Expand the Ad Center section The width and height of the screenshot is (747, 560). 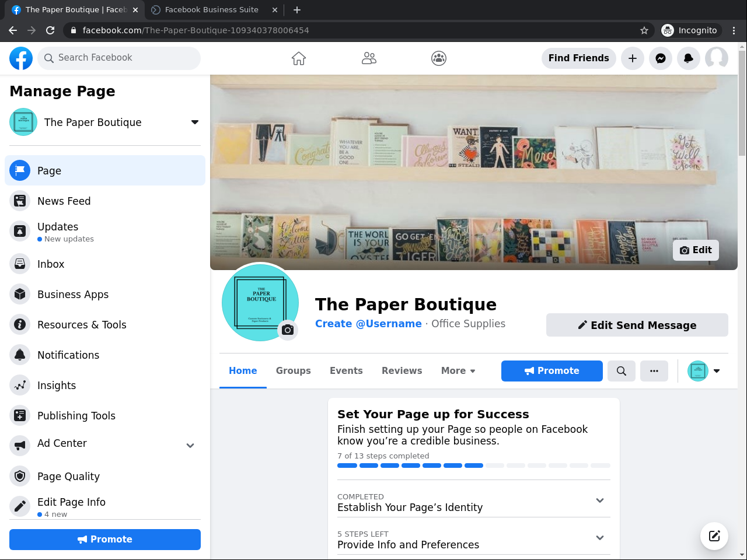(190, 446)
